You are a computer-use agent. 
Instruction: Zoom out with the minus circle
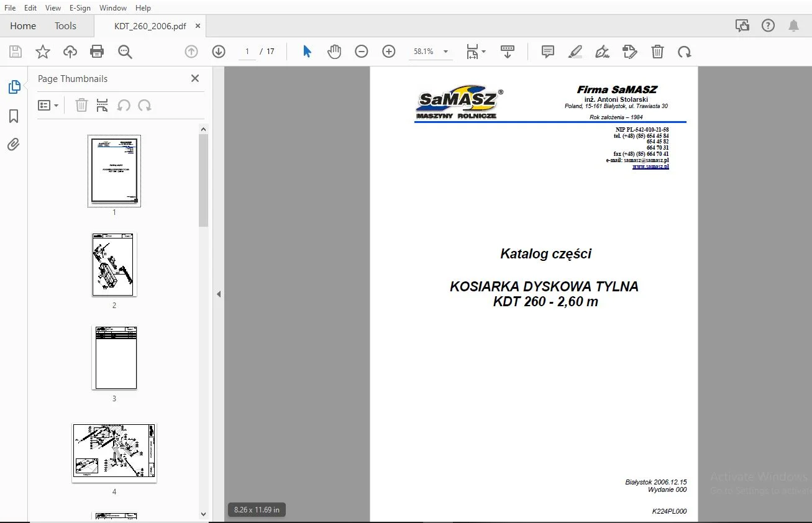tap(362, 52)
